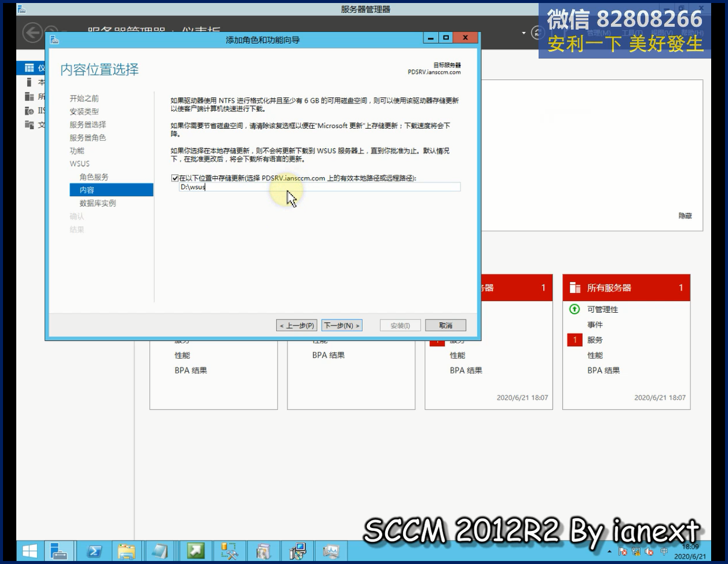Open File Explorer from the taskbar

(127, 551)
